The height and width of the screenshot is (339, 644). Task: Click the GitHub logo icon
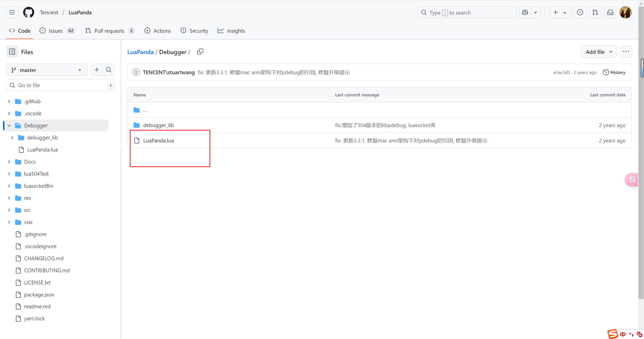(x=28, y=12)
